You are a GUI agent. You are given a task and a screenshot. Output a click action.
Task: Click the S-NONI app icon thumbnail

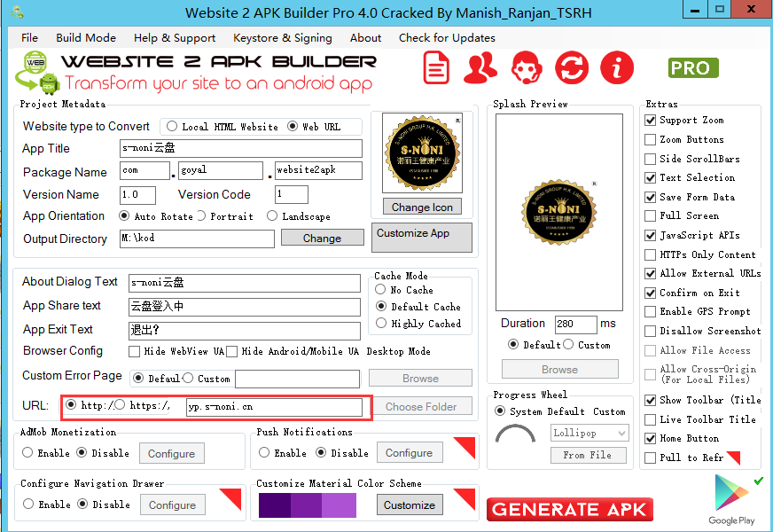(422, 153)
